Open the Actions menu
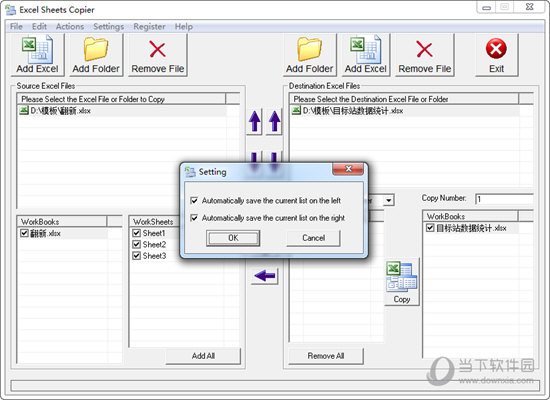This screenshot has width=550, height=400. (x=70, y=27)
